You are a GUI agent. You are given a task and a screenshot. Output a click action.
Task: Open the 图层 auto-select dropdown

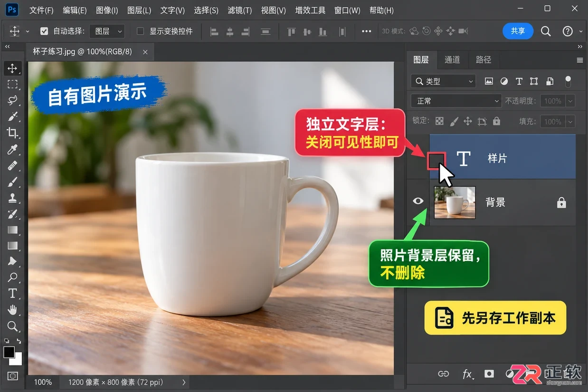coord(107,31)
